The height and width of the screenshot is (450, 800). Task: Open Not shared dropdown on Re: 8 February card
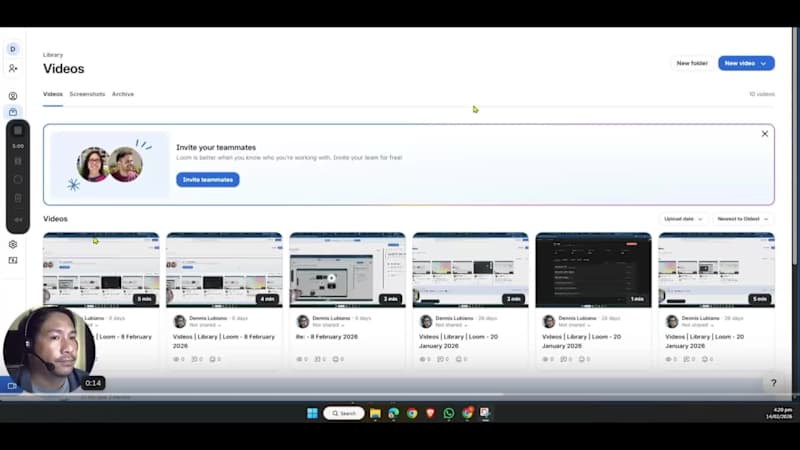pos(328,325)
